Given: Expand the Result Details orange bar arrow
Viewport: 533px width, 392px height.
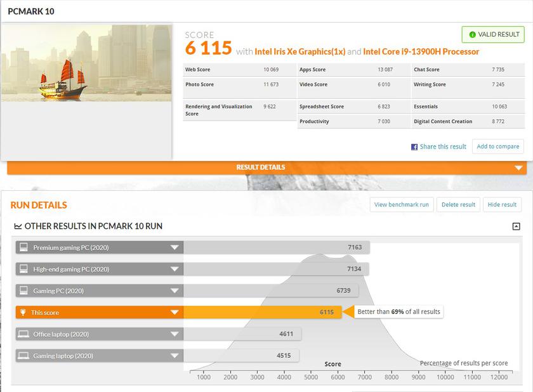Looking at the screenshot, I should click(x=519, y=168).
